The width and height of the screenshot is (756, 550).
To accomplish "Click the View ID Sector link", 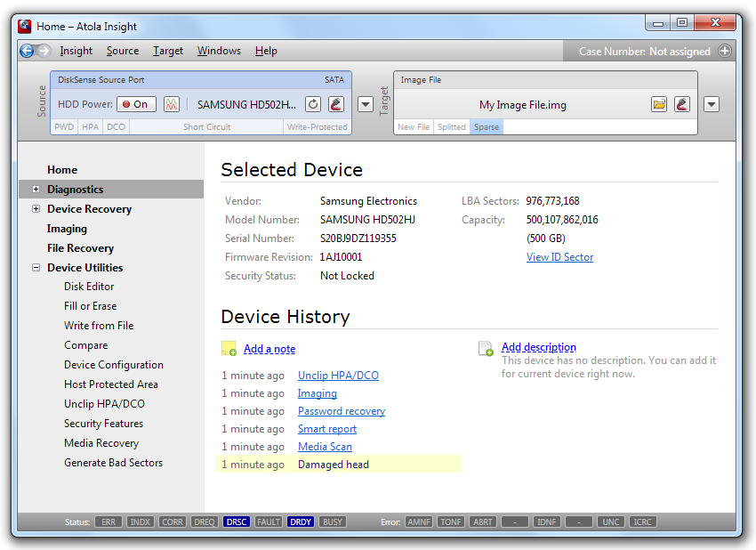I will tap(559, 257).
